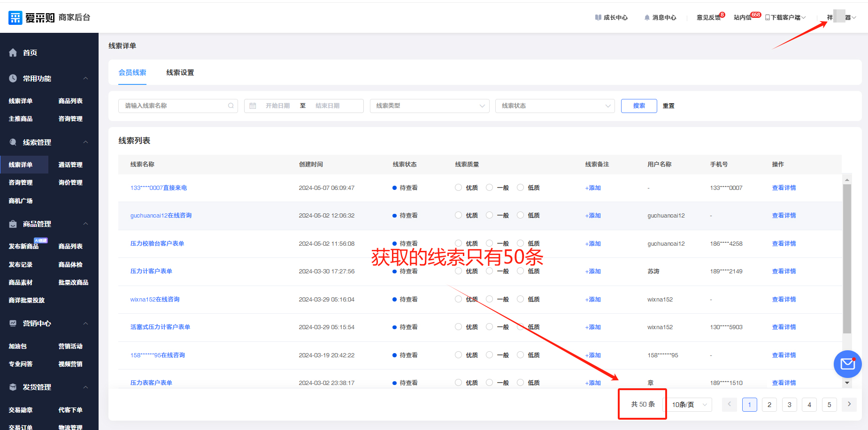This screenshot has width=868, height=430.
Task: Click the calendar icon in the date range
Action: pos(253,106)
